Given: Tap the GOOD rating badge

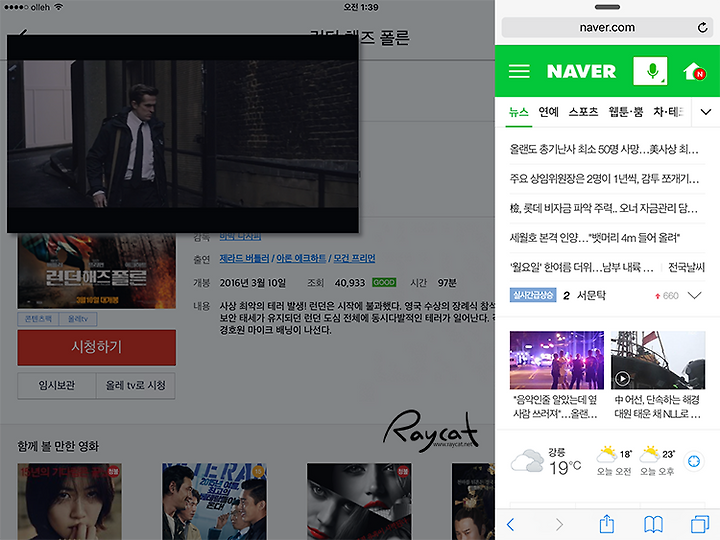Looking at the screenshot, I should [384, 282].
